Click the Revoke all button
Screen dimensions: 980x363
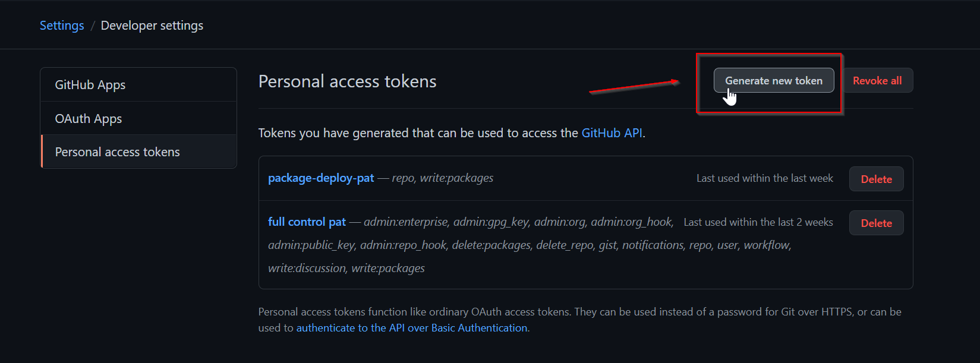click(x=877, y=81)
